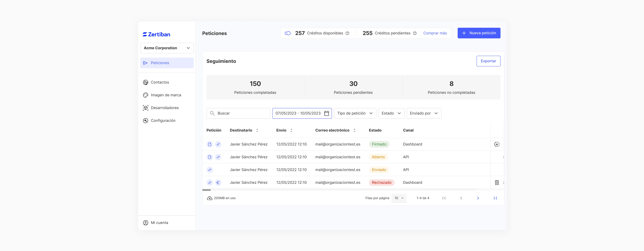Open the calendar icon in date field
Image resolution: width=644 pixels, height=251 pixels.
pyautogui.click(x=326, y=113)
